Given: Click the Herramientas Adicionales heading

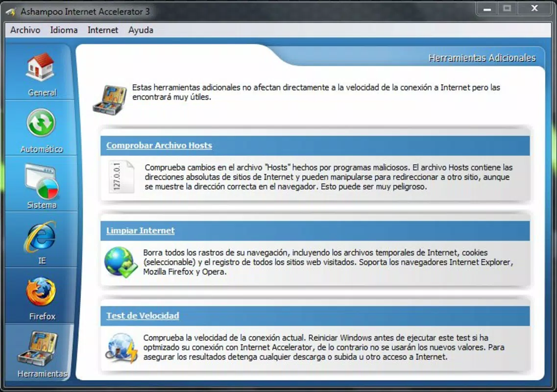Looking at the screenshot, I should (x=482, y=58).
